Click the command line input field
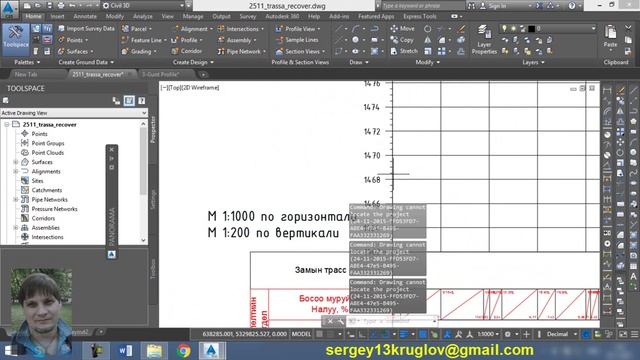Image resolution: width=640 pixels, height=360 pixels. [394, 321]
